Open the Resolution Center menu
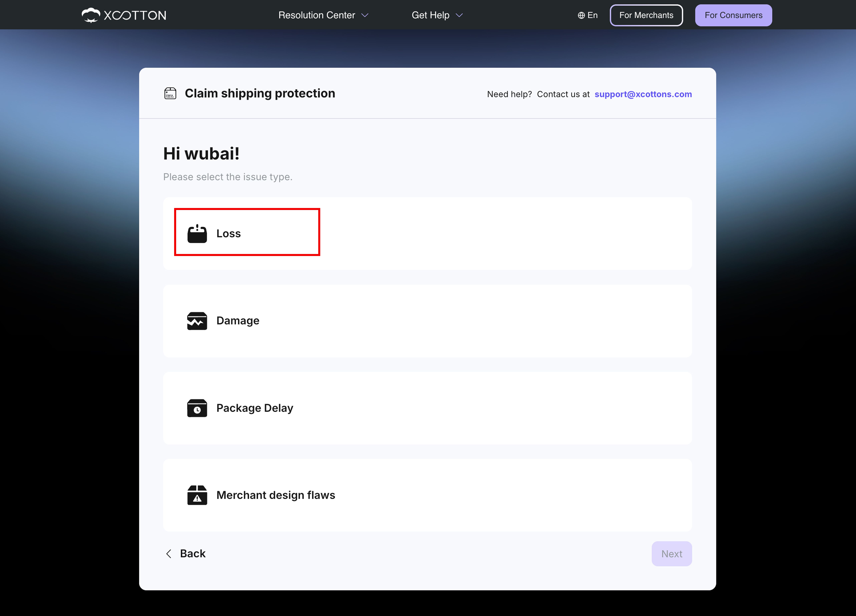The height and width of the screenshot is (616, 856). 323,15
